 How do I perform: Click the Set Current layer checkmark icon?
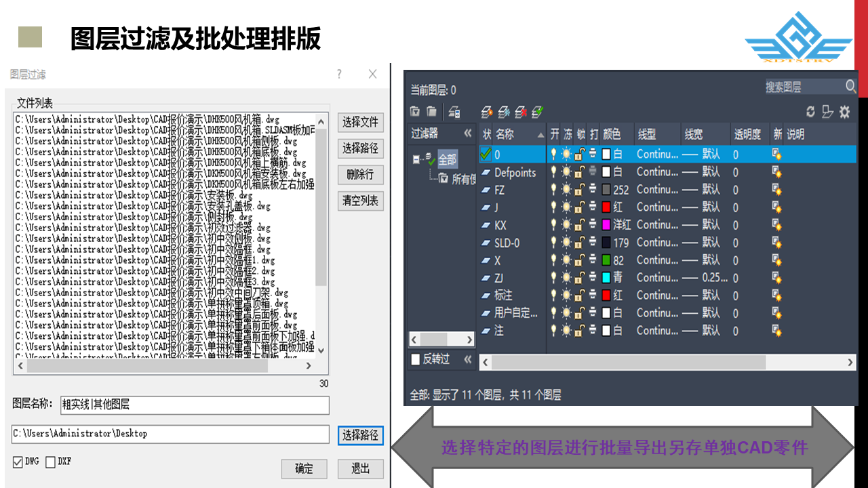538,112
